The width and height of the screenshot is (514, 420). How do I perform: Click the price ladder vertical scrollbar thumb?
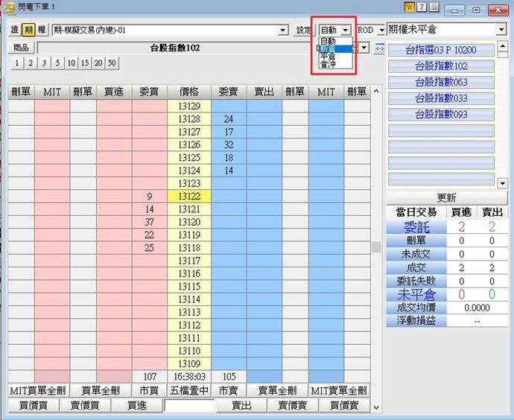[376, 247]
